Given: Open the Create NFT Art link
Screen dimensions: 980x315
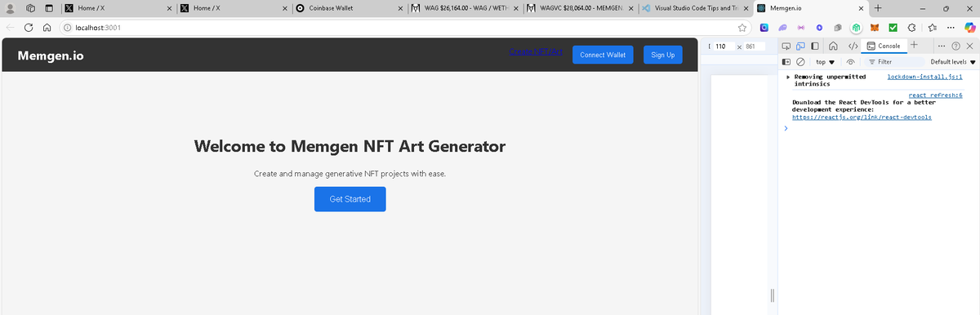Looking at the screenshot, I should click(536, 51).
